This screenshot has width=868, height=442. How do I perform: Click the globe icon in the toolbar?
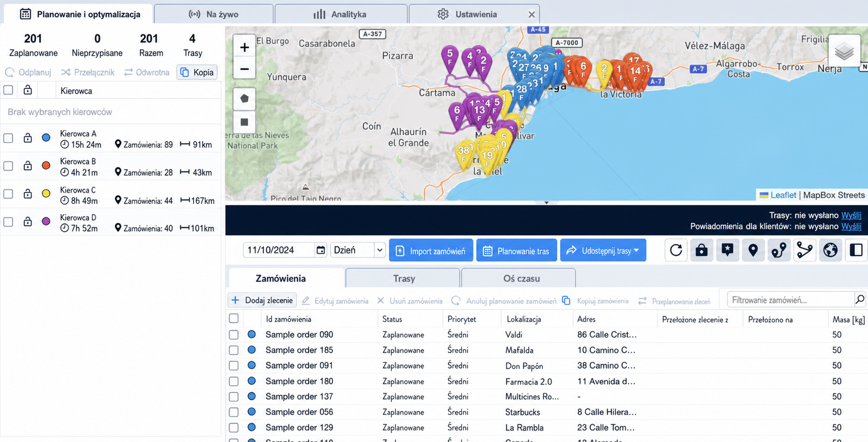click(830, 250)
